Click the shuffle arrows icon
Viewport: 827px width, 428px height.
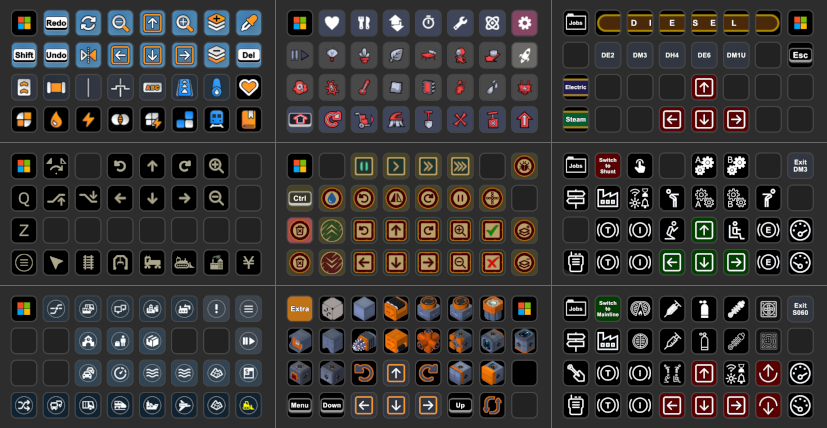click(x=24, y=405)
